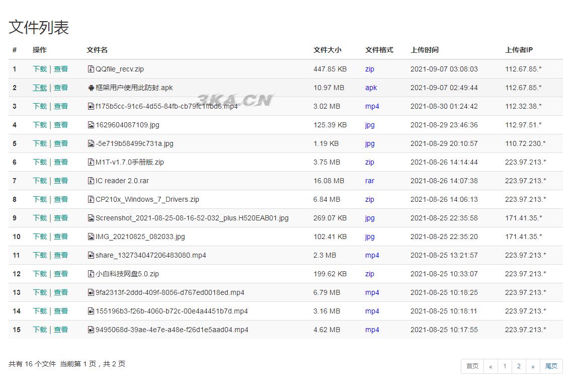
Task: Click the 尾页 pagination button
Action: (551, 366)
